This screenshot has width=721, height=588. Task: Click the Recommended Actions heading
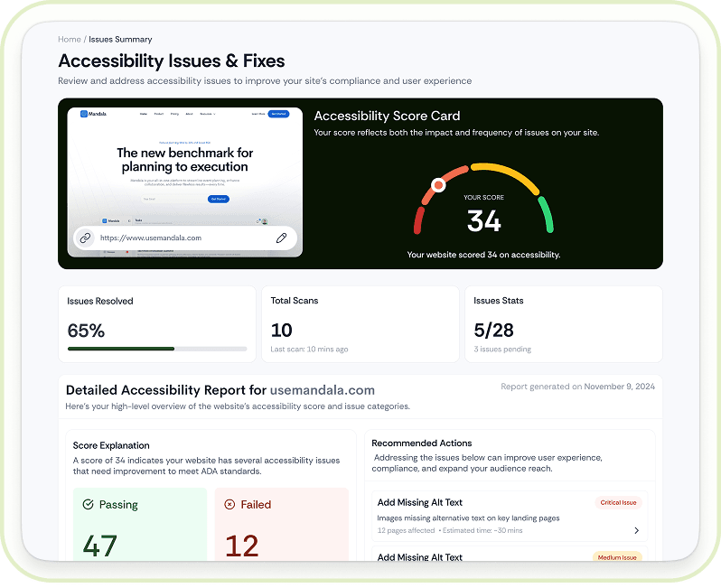point(422,443)
